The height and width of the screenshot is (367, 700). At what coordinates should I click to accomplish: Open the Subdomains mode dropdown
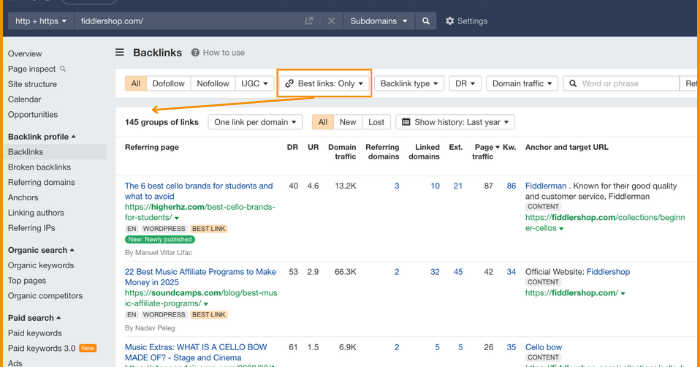coord(379,21)
